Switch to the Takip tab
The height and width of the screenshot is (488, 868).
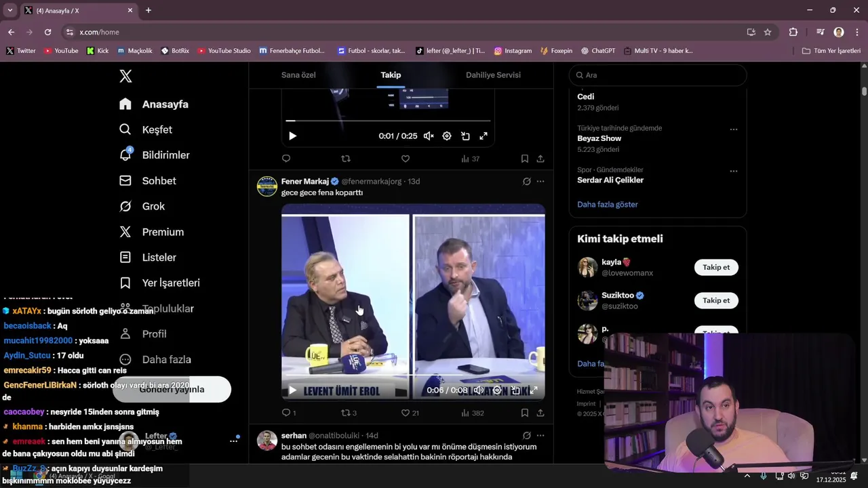391,75
